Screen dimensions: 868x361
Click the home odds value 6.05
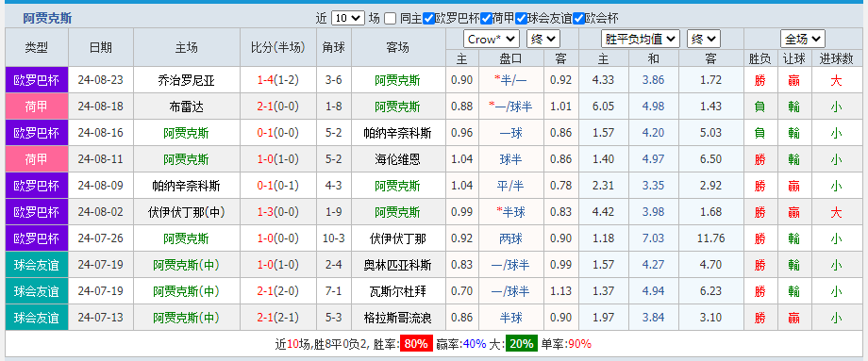click(603, 107)
